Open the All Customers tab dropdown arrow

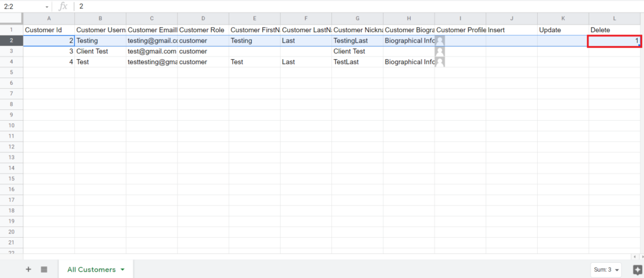pyautogui.click(x=123, y=270)
